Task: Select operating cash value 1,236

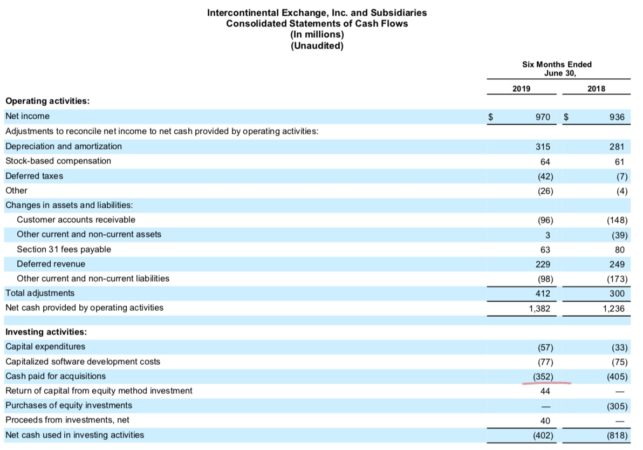Action: pos(614,308)
